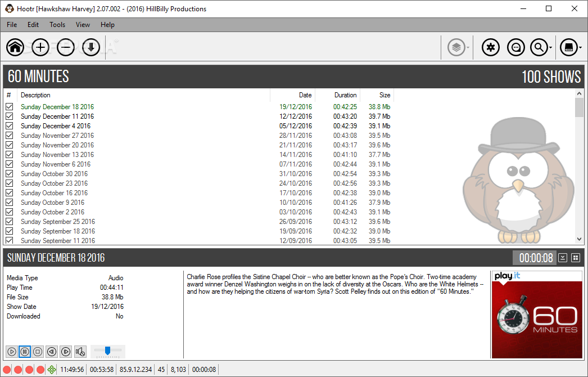This screenshot has width=588, height=377.
Task: Switch layout with the grid icon
Action: click(x=576, y=258)
